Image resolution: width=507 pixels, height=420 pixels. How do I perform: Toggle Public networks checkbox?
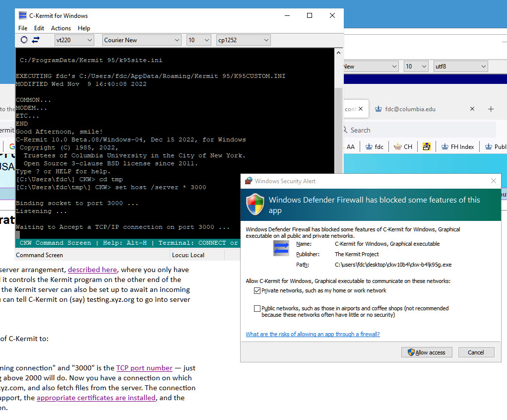(x=257, y=308)
